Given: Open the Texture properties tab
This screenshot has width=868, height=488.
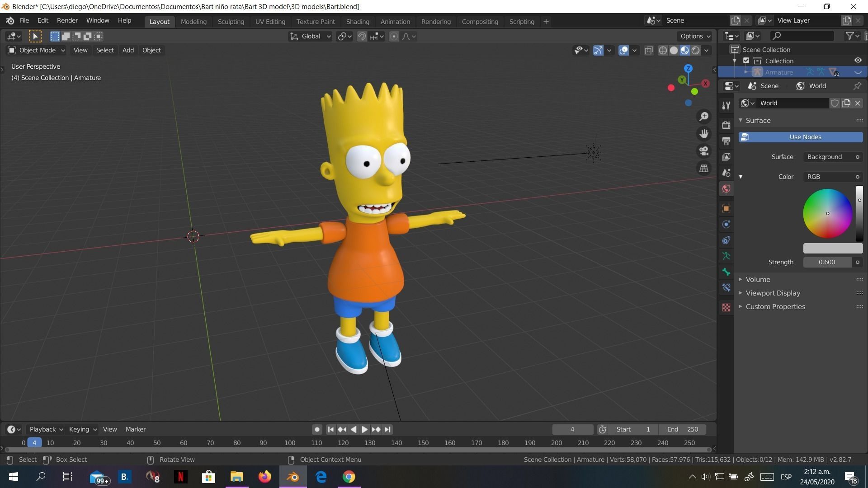Looking at the screenshot, I should [x=726, y=307].
